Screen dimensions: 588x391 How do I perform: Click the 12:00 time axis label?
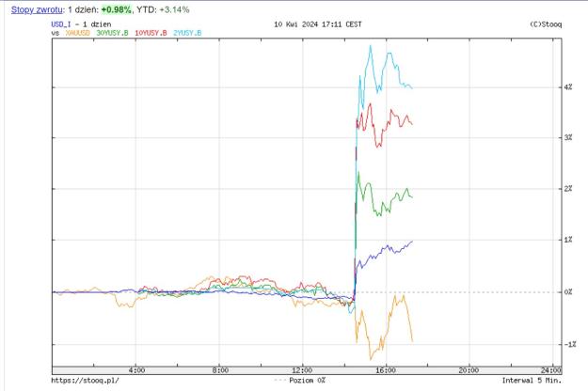302,370
